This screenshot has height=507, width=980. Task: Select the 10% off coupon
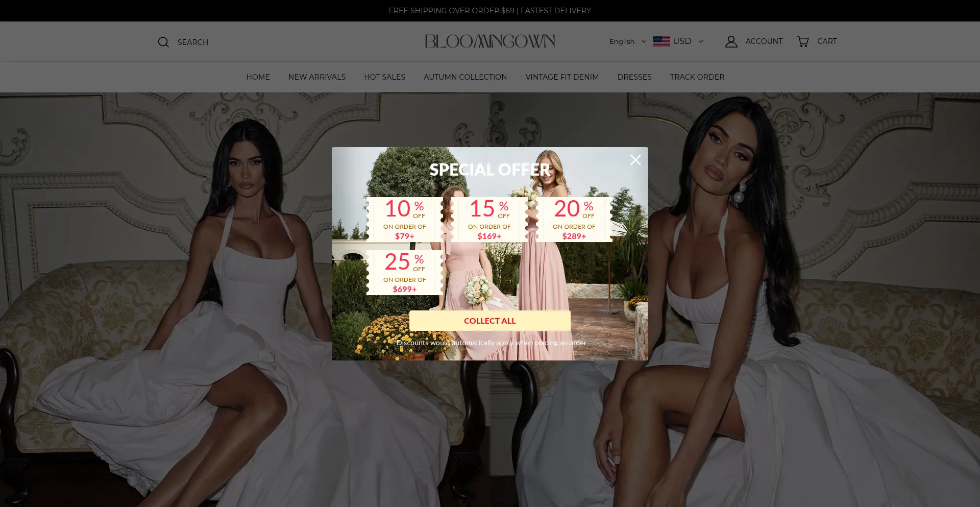coord(405,220)
